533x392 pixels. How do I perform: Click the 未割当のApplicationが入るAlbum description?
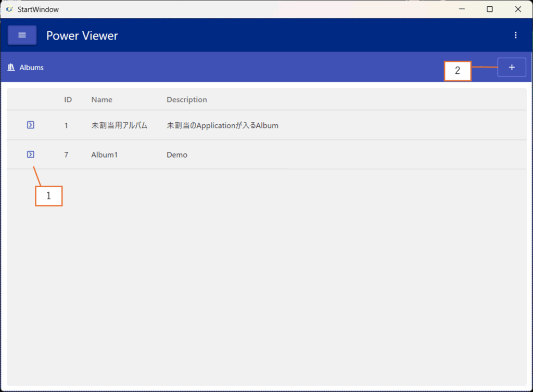point(222,125)
